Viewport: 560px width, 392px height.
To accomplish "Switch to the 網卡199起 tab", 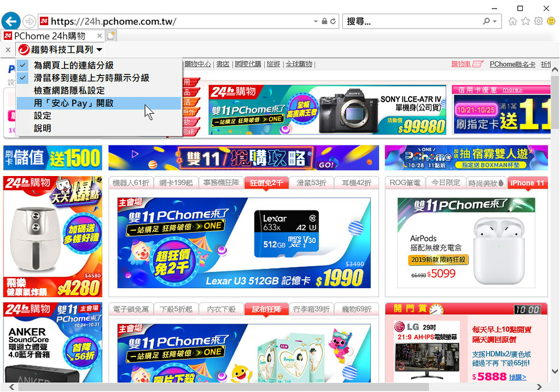I will click(x=176, y=183).
